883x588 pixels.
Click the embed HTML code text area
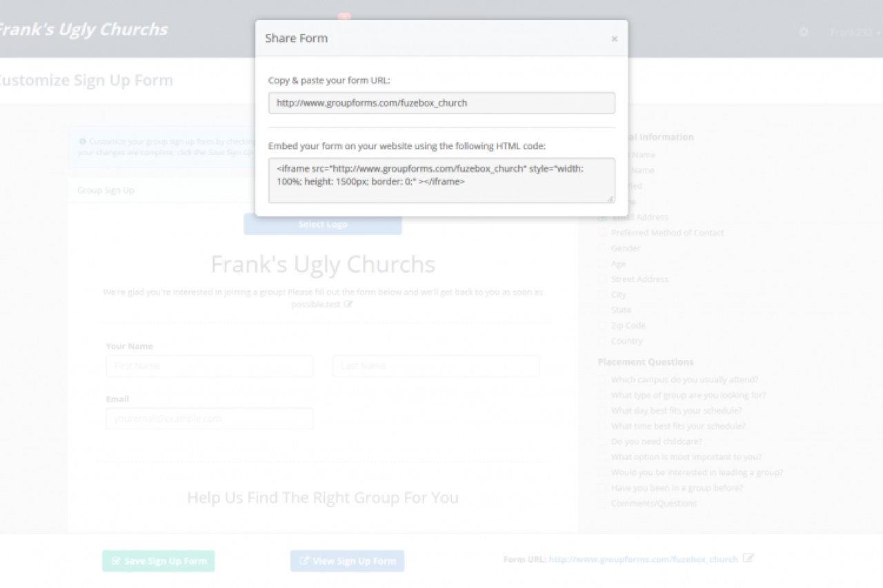(x=441, y=181)
